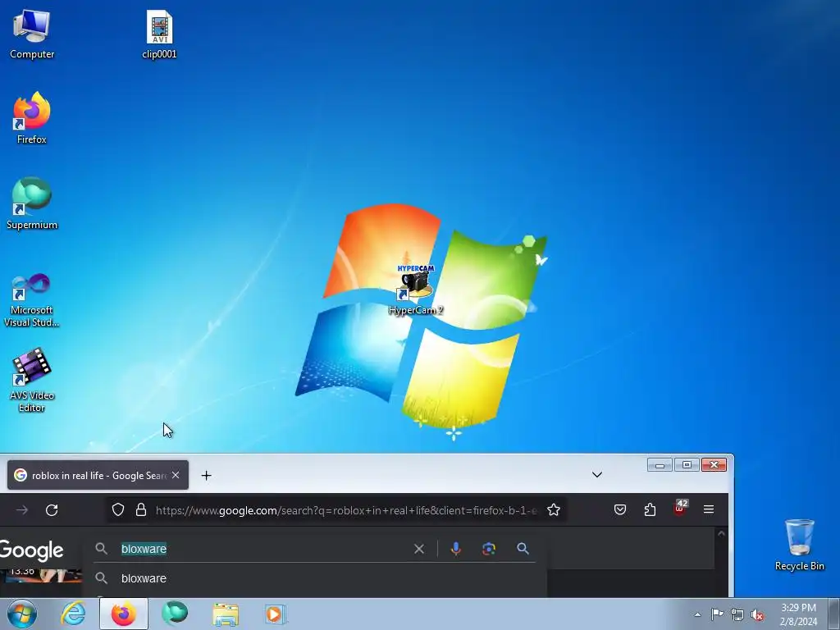Open the uBlock Origin extension badge
The image size is (840, 630).
(x=680, y=509)
